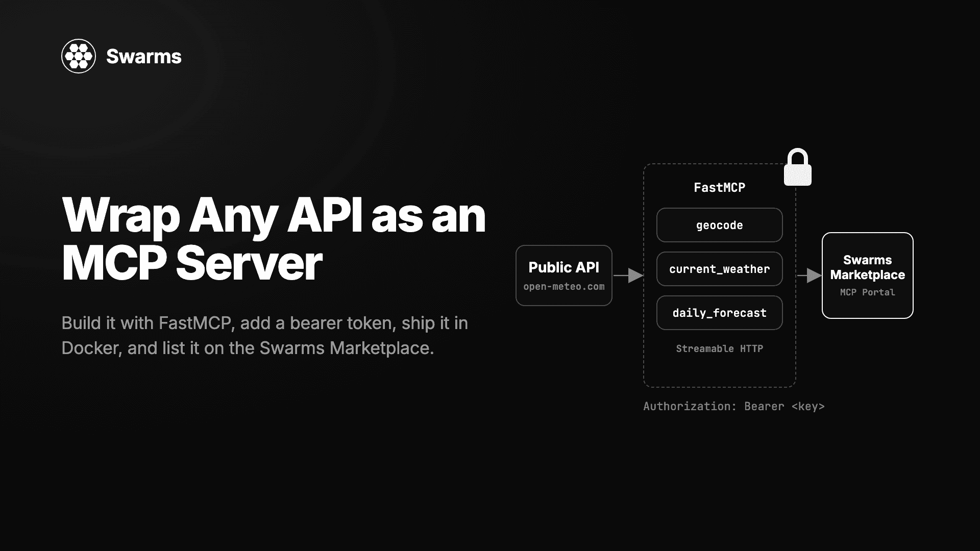Select the daily_forecast tool box

coord(719,313)
